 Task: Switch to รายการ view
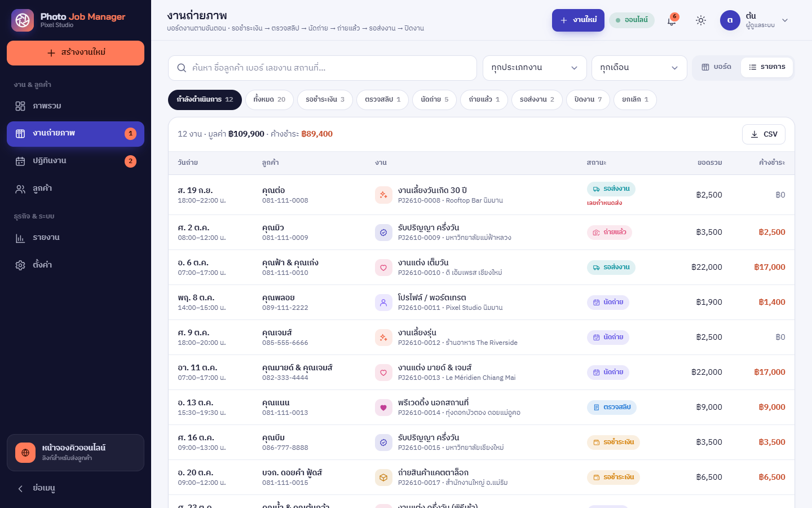pos(767,67)
